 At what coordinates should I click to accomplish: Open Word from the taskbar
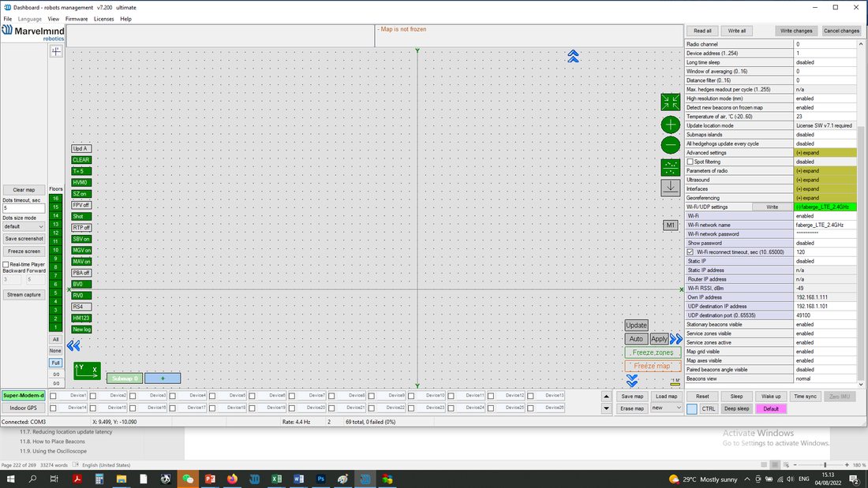coord(298,479)
